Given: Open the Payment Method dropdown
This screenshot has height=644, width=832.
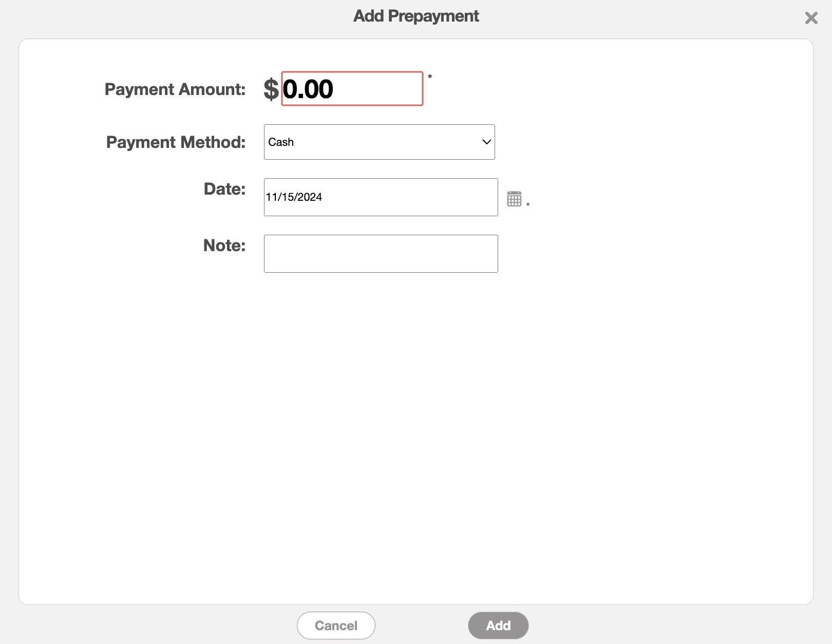Looking at the screenshot, I should pyautogui.click(x=379, y=142).
